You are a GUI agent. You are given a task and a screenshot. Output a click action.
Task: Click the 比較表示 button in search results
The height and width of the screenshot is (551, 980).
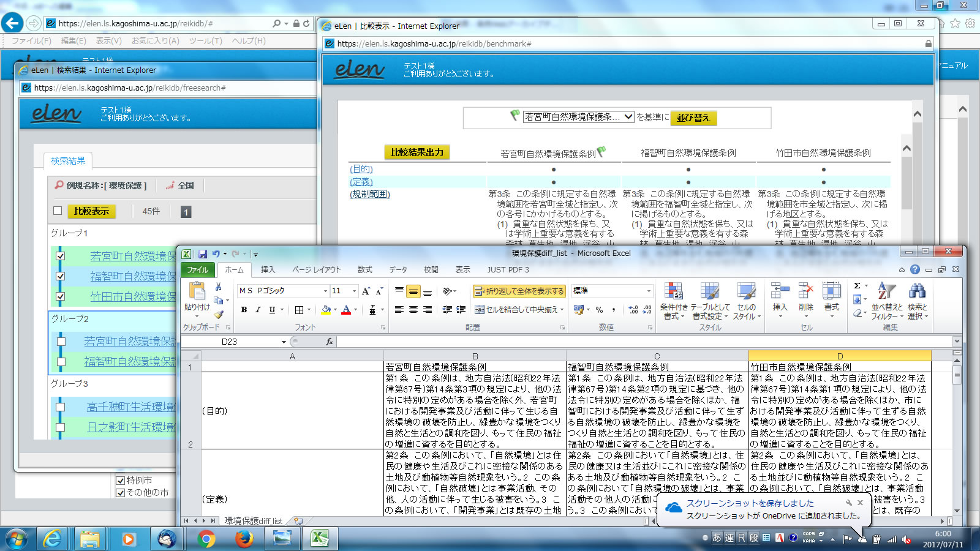pos(92,211)
